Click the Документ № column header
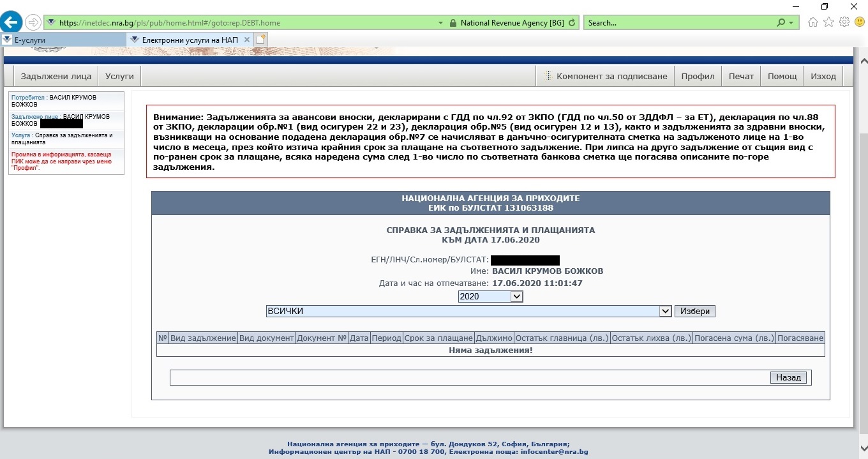 pyautogui.click(x=322, y=338)
